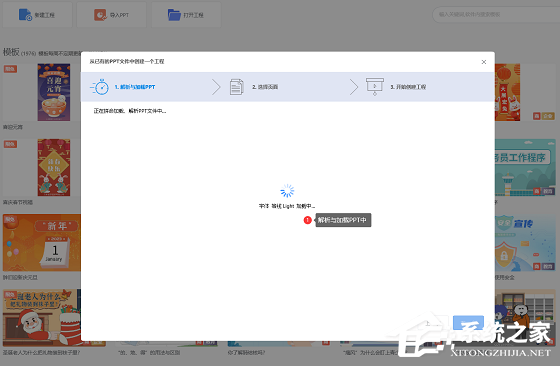Click the presentation screen icon in step 3
Screen dimensions: 560x366
pyautogui.click(x=375, y=87)
